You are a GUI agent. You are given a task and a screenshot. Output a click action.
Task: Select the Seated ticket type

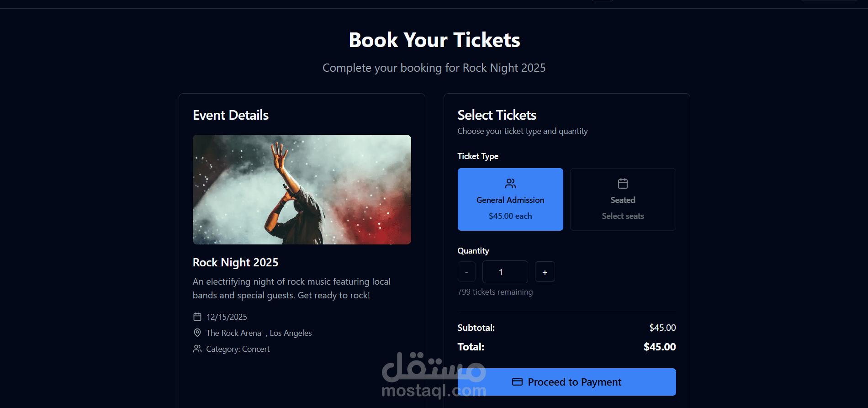623,199
